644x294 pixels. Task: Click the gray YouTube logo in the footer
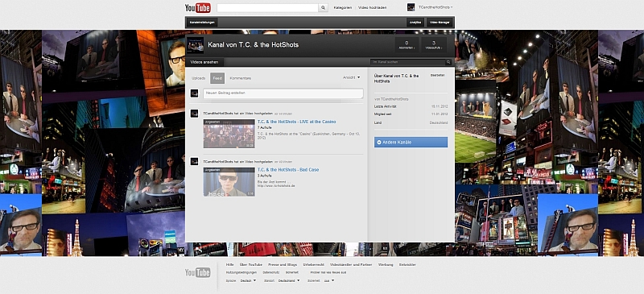197,272
